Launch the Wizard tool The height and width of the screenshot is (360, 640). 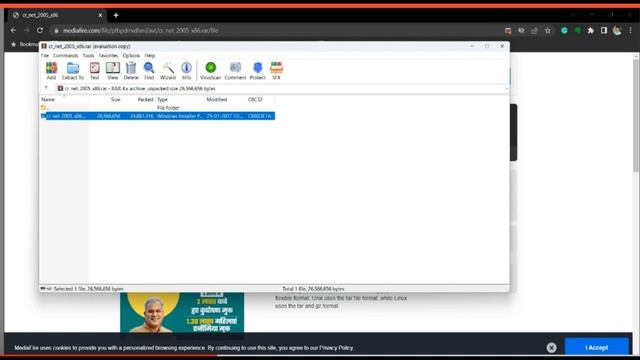click(x=168, y=71)
